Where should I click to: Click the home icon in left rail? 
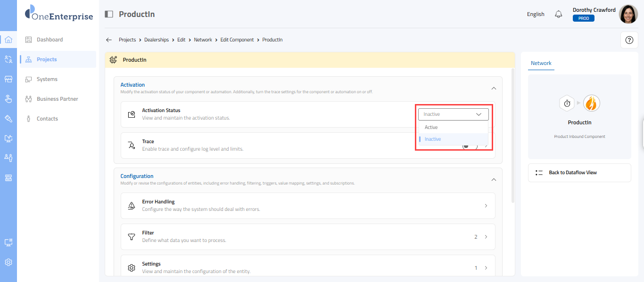coord(8,40)
